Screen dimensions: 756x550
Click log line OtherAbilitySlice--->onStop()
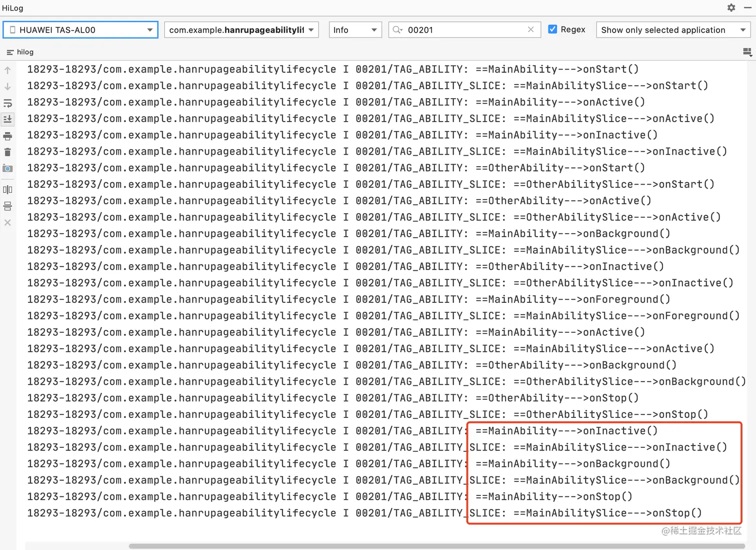click(x=367, y=414)
